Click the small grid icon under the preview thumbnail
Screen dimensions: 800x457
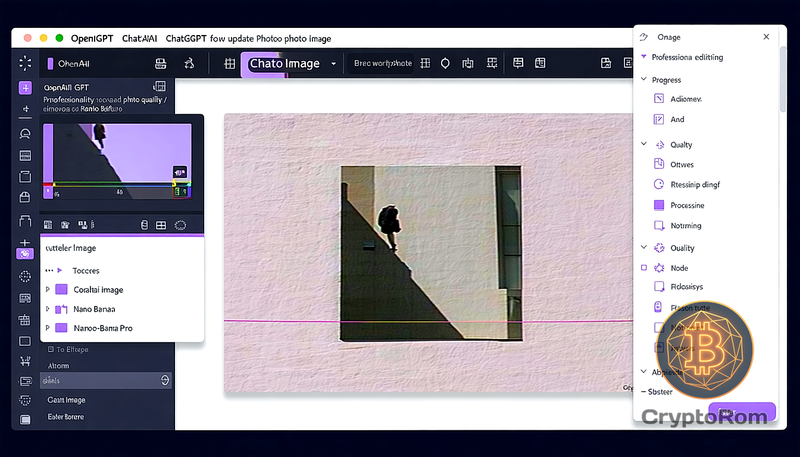[x=48, y=225]
